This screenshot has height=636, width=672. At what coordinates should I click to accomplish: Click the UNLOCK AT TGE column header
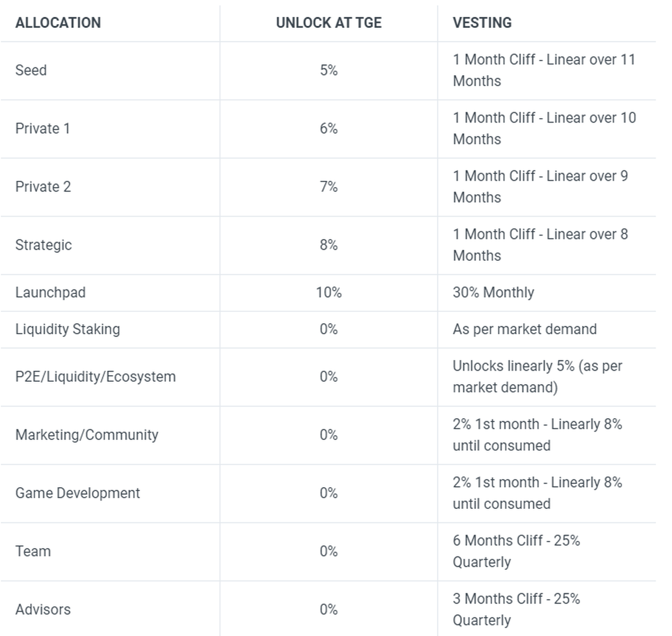329,23
